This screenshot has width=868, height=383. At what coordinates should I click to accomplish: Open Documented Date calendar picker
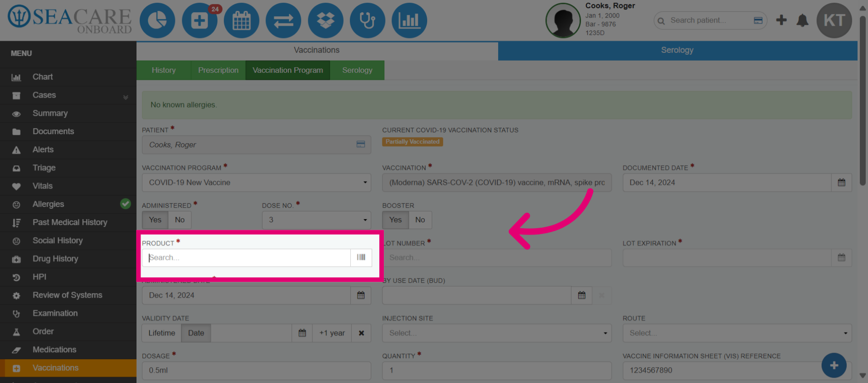841,182
